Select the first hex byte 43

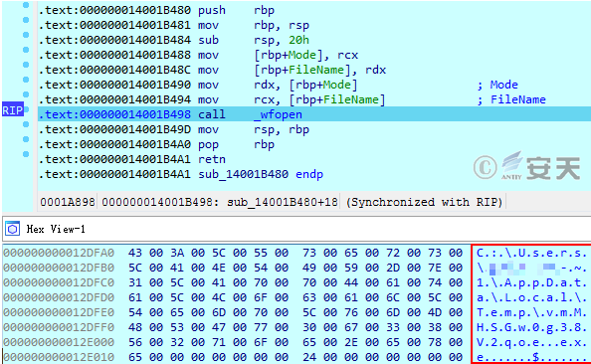coord(135,253)
